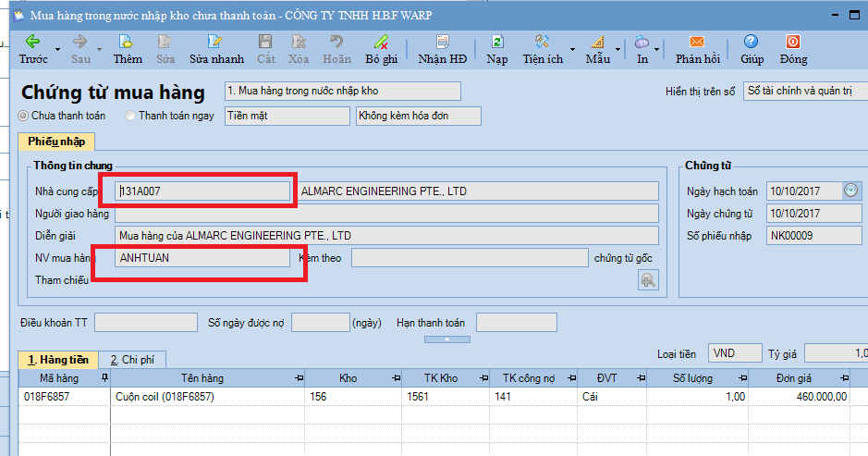
Task: Click the Sửa edit icon
Action: [165, 42]
